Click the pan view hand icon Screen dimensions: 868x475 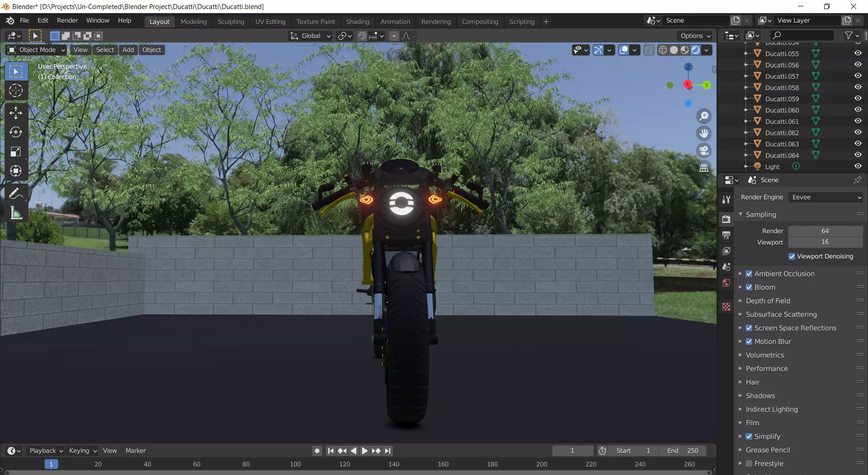click(704, 133)
